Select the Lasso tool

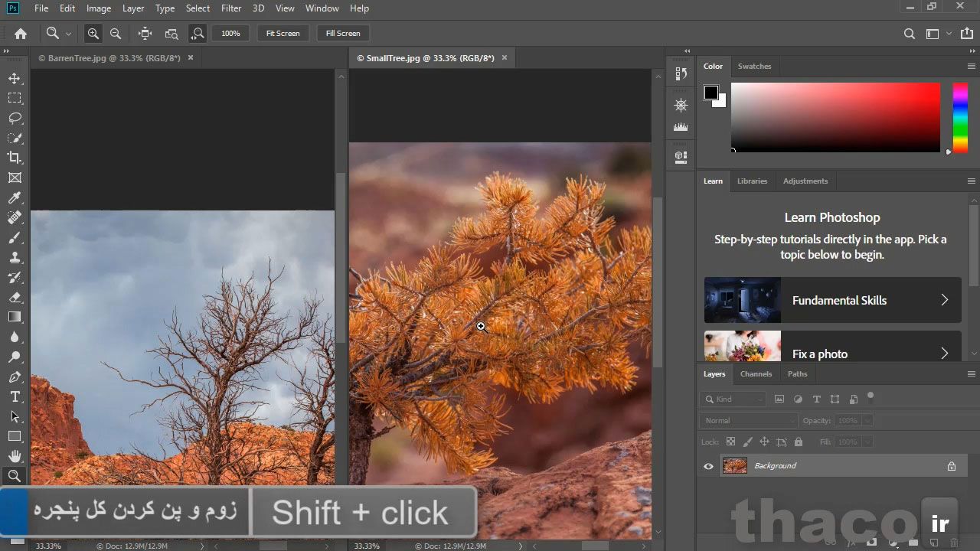(x=15, y=118)
